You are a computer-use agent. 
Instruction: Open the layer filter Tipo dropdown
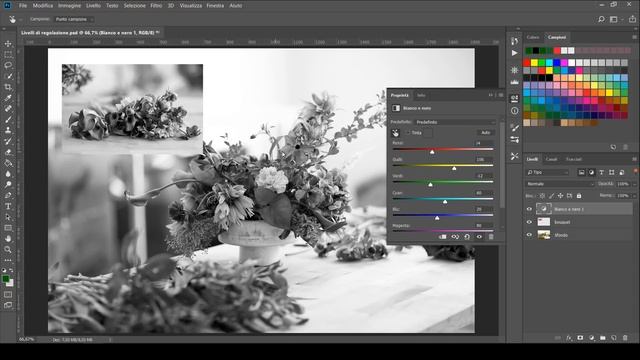[547, 173]
